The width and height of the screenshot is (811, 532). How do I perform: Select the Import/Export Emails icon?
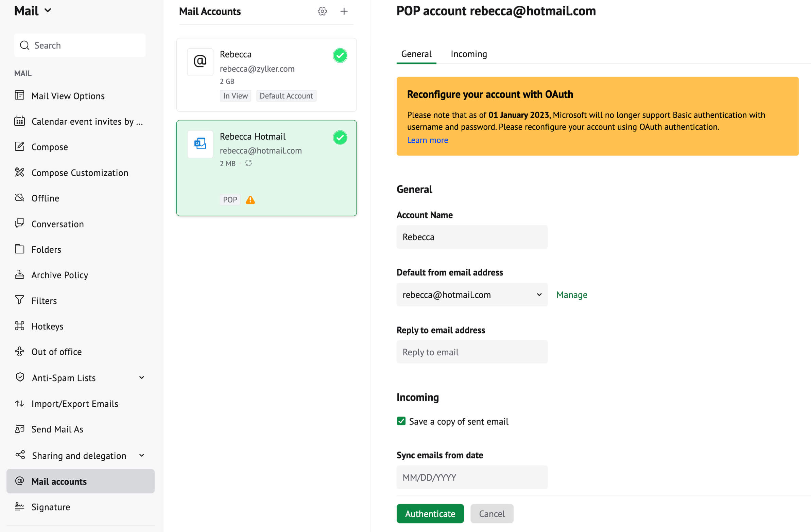(19, 404)
